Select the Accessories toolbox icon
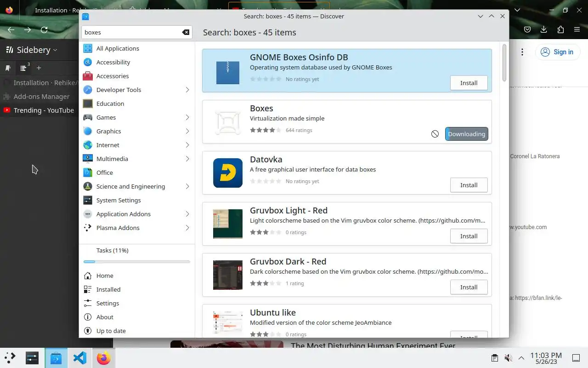 (88, 76)
